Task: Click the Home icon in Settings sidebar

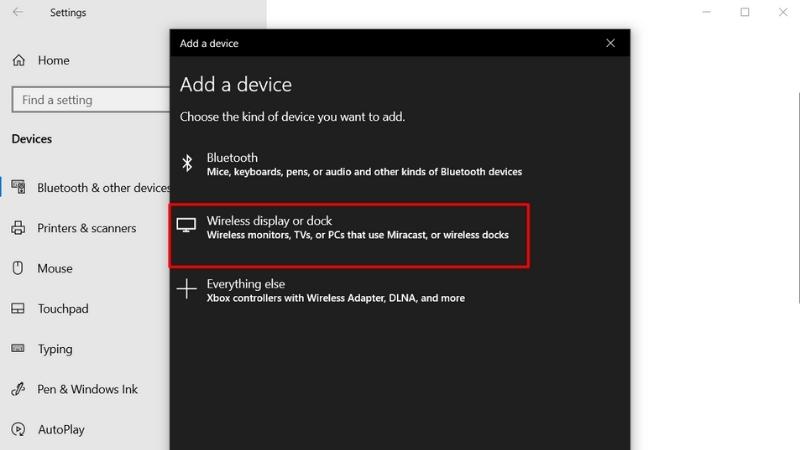Action: point(19,60)
